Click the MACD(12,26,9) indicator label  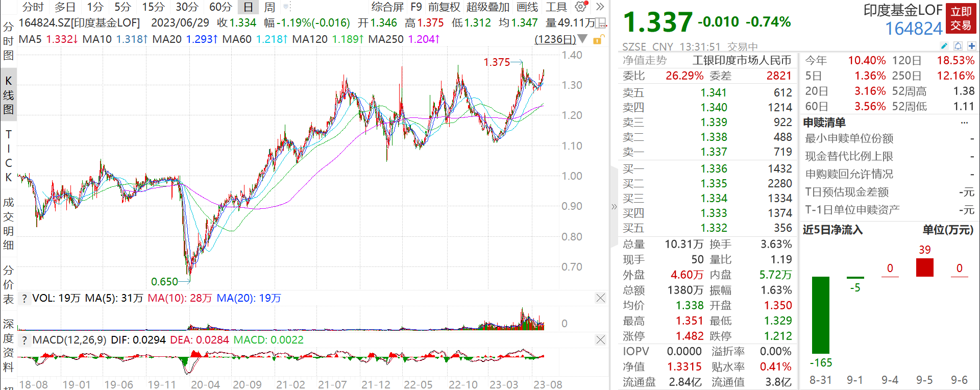69,340
